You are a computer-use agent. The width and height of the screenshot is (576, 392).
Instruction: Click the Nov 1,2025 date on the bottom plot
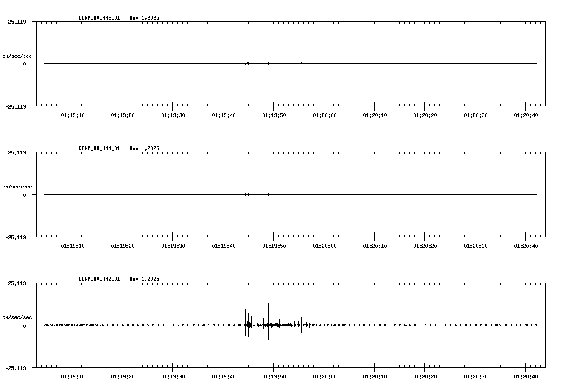tap(144, 279)
